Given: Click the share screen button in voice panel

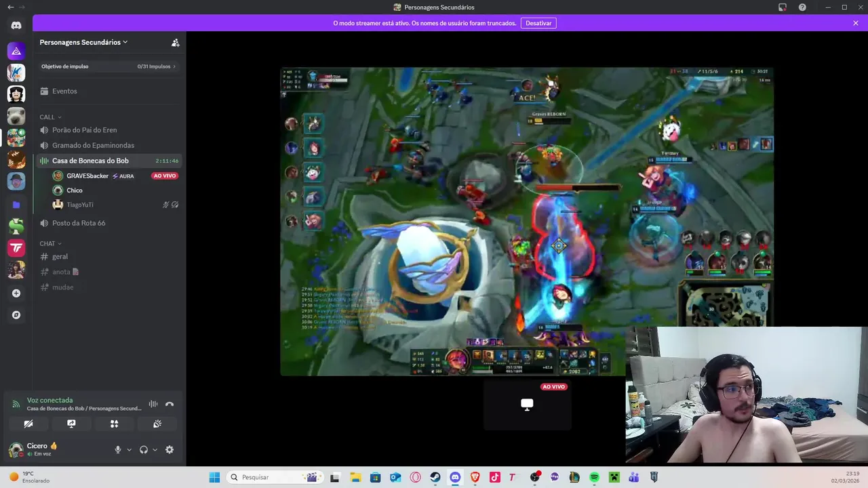Looking at the screenshot, I should click(71, 424).
